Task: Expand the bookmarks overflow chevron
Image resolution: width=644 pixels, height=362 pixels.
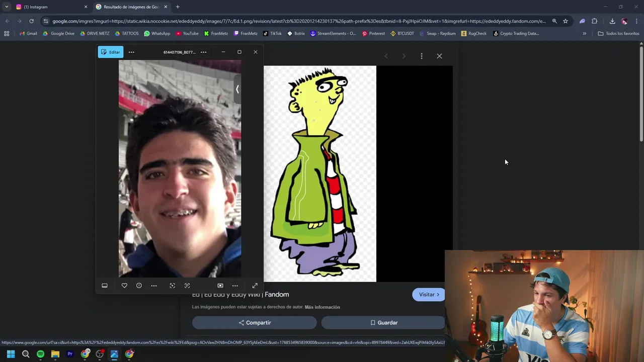Action: coord(584,34)
